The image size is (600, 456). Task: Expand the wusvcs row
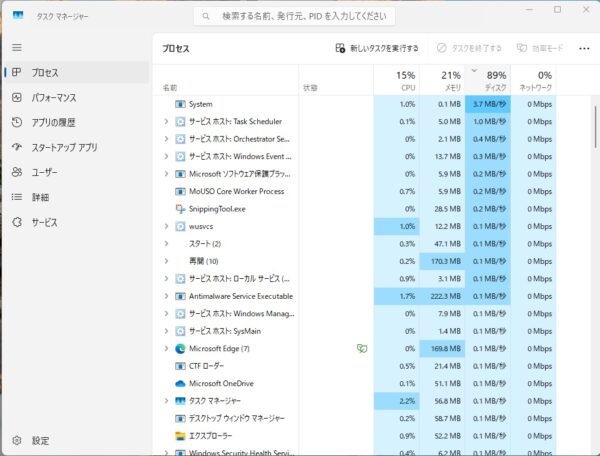[166, 226]
